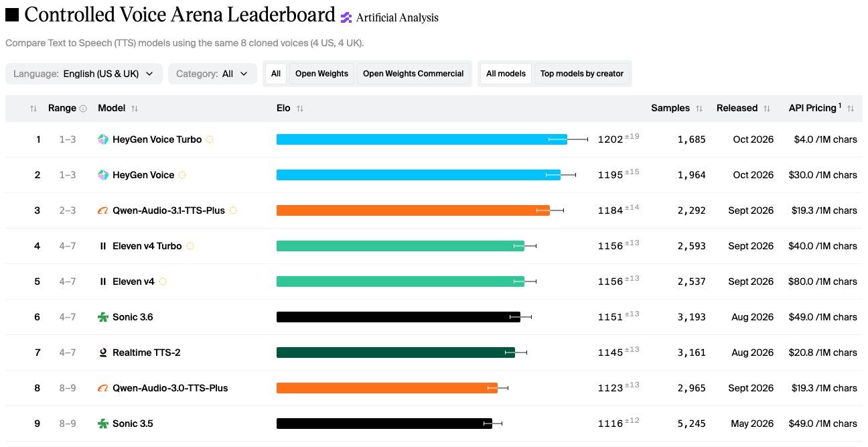This screenshot has width=868, height=447.
Task: Select the Open Weights Commercial filter
Action: point(413,74)
